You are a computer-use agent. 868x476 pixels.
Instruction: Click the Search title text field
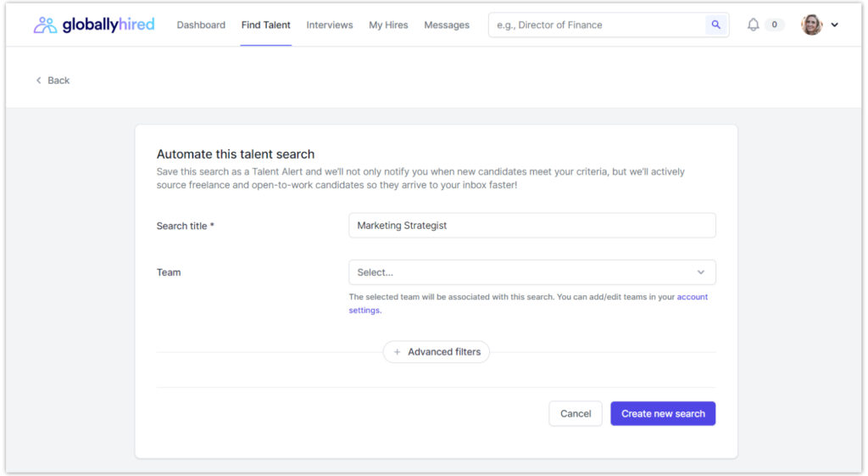click(x=531, y=226)
